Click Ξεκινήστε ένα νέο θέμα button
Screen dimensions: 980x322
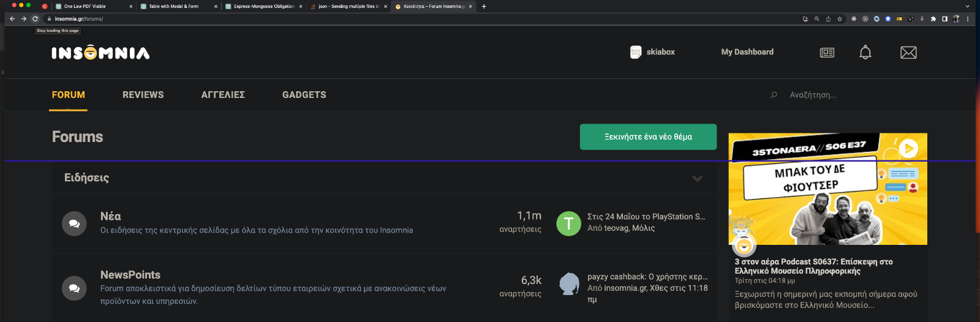(648, 137)
